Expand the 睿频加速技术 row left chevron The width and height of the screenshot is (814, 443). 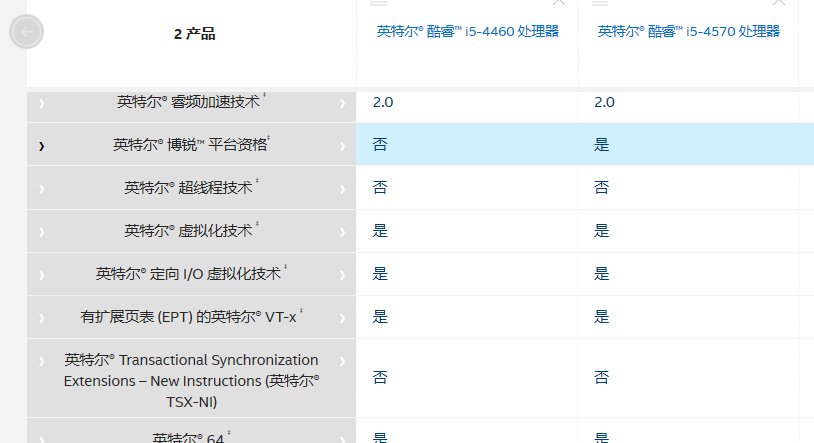pyautogui.click(x=42, y=103)
